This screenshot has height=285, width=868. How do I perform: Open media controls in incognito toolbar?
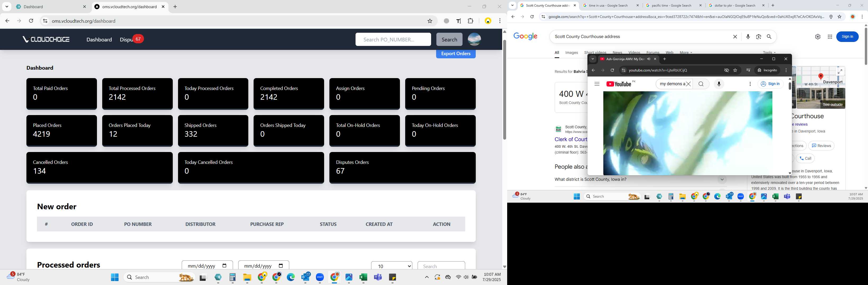748,70
